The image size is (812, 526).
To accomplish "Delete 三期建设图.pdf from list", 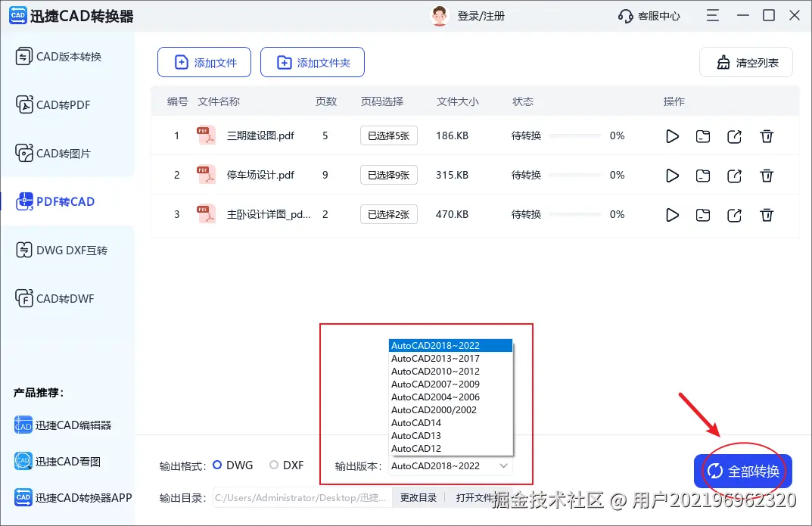I will point(767,136).
